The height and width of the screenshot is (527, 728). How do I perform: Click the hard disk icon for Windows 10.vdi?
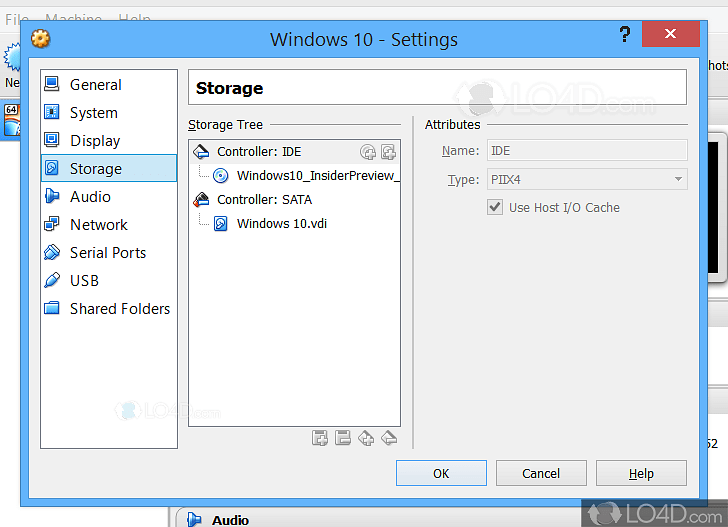point(221,224)
